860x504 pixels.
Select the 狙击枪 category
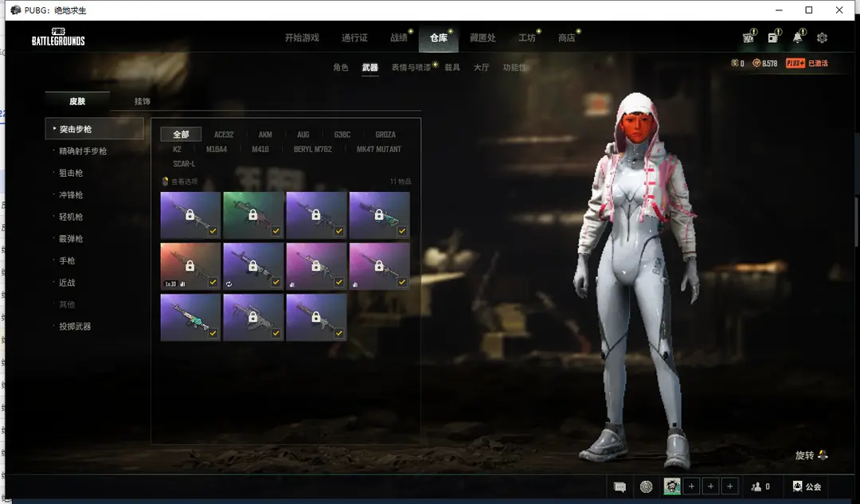click(71, 173)
